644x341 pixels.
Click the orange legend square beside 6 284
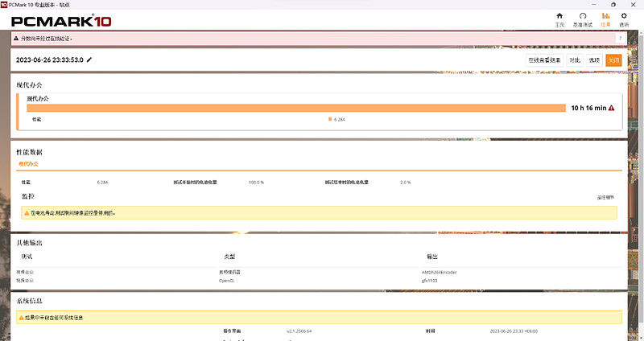point(330,119)
